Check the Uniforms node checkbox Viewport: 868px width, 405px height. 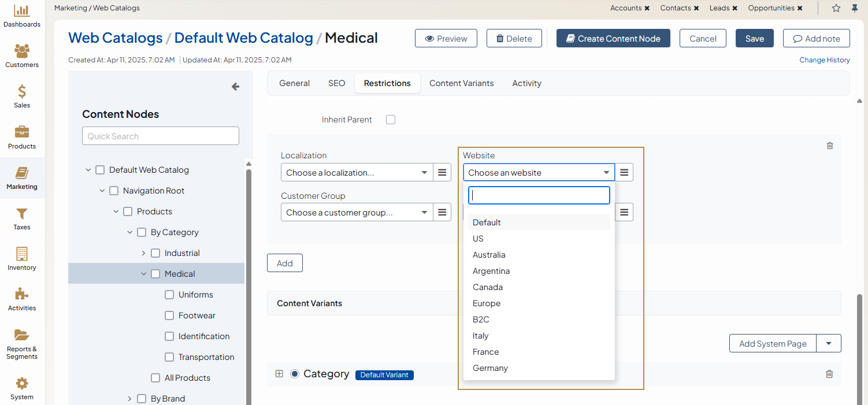(x=169, y=295)
